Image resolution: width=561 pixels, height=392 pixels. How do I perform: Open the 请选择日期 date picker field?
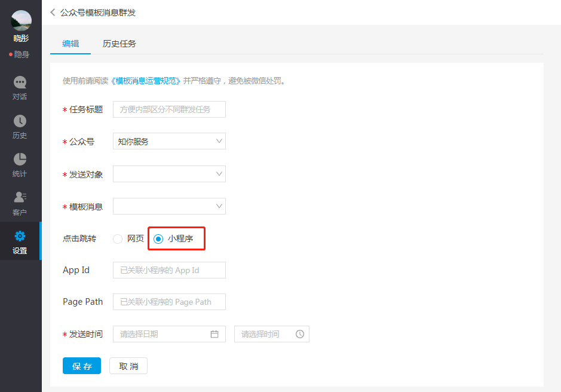pyautogui.click(x=169, y=334)
